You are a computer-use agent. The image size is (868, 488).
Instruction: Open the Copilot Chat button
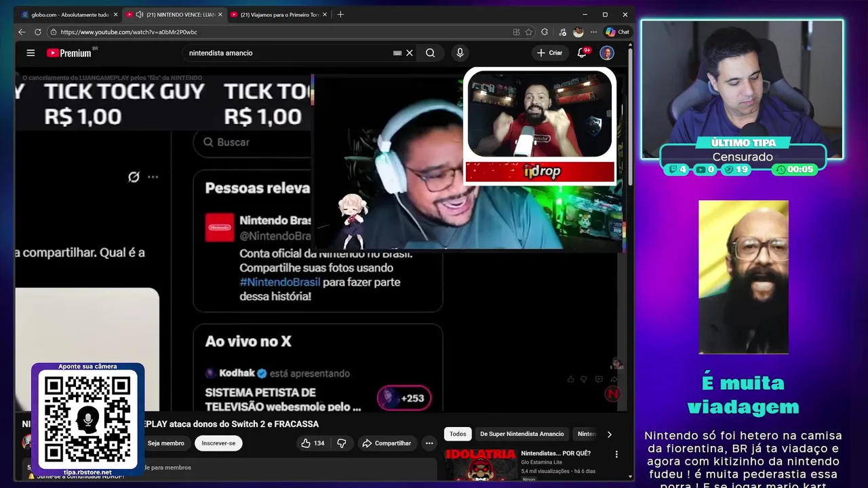click(x=618, y=32)
